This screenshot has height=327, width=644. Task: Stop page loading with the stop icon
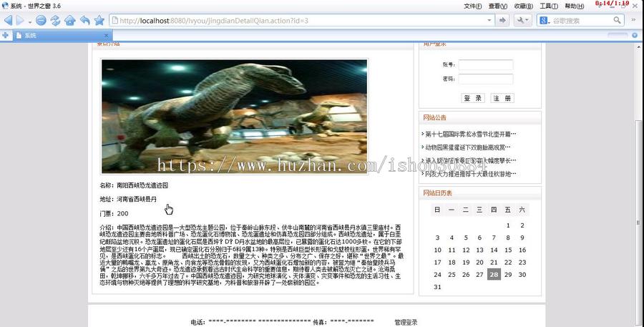pyautogui.click(x=41, y=20)
